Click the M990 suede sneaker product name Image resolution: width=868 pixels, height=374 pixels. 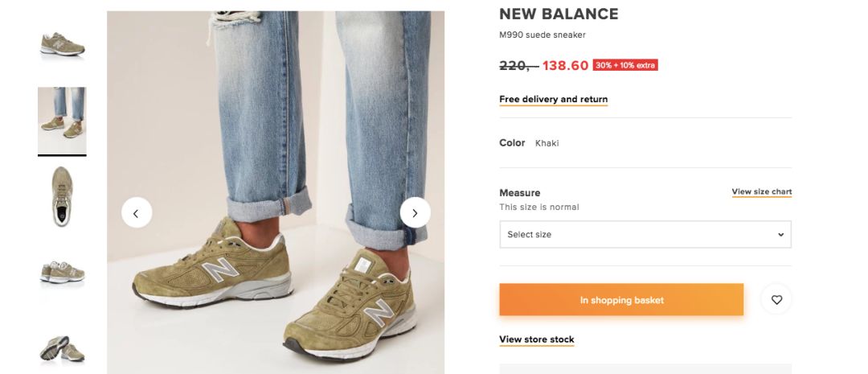(x=542, y=35)
